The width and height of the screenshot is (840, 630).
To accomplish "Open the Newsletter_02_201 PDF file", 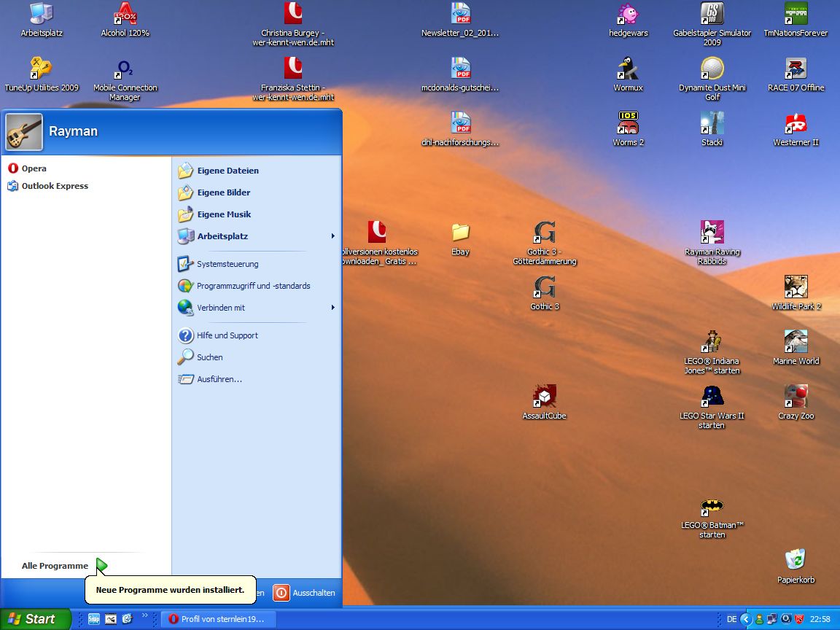I will pyautogui.click(x=460, y=20).
